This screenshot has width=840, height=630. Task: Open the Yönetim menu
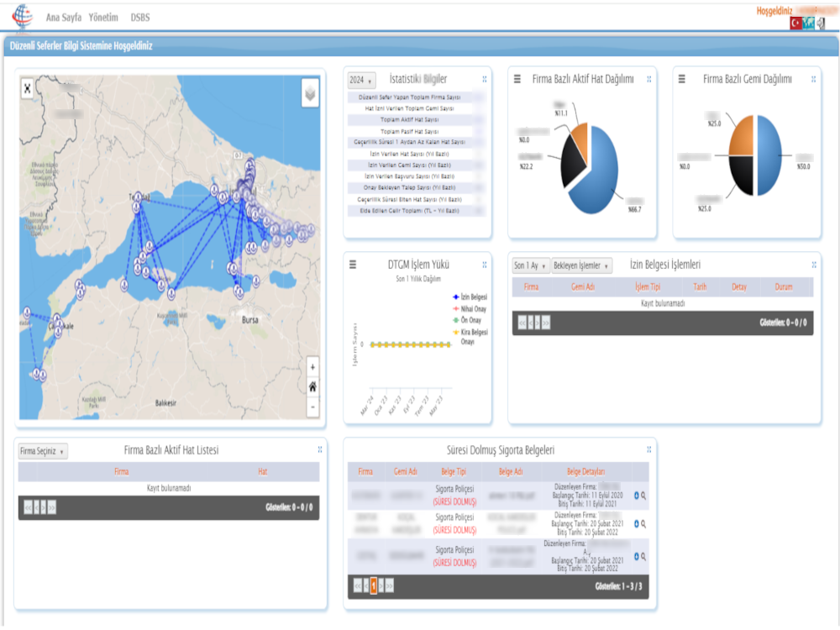click(102, 15)
